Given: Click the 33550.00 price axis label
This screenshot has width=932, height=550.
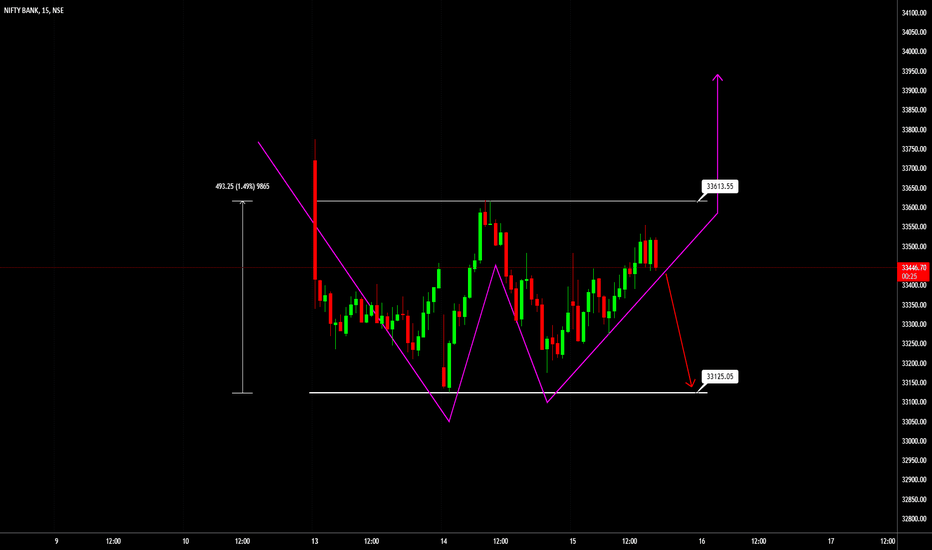Looking at the screenshot, I should 914,227.
